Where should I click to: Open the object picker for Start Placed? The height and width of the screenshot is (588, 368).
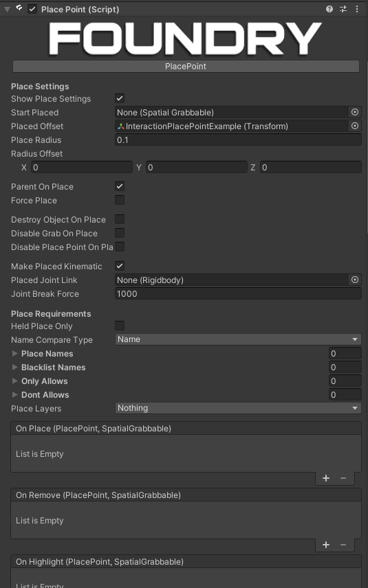[354, 112]
